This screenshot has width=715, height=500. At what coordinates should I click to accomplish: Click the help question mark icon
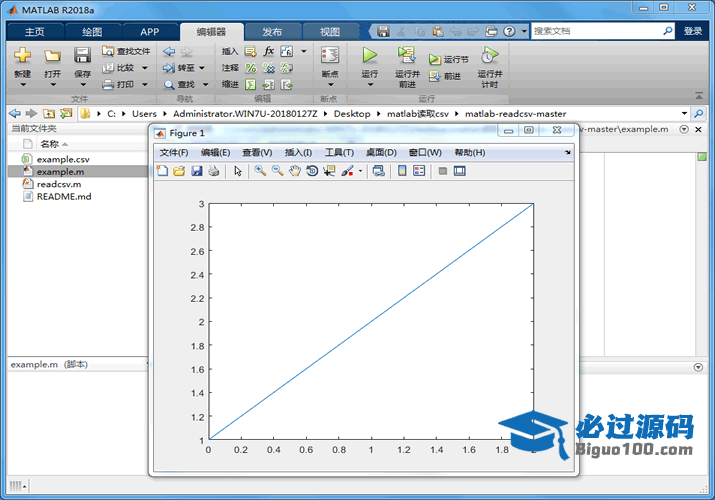coord(509,31)
